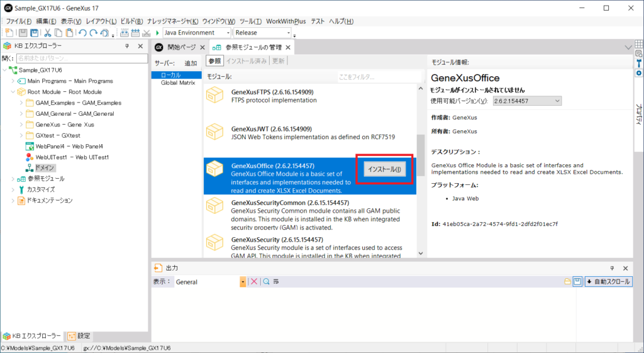Open the ファイル menu
The image size is (644, 353).
[x=18, y=21]
